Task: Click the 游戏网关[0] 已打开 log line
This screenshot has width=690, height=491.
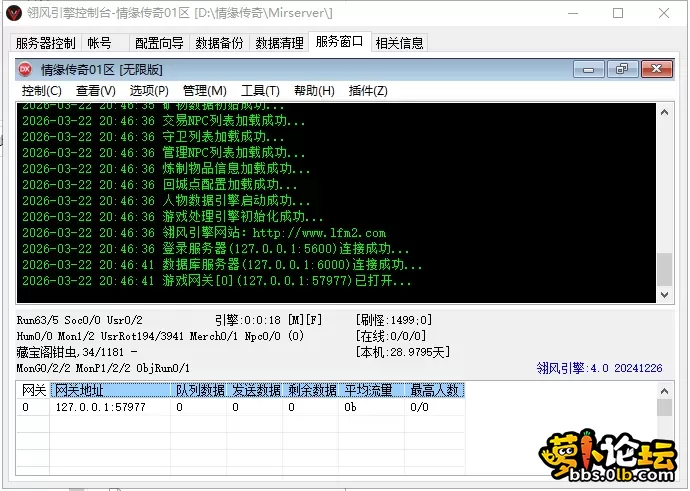Action: (217, 280)
